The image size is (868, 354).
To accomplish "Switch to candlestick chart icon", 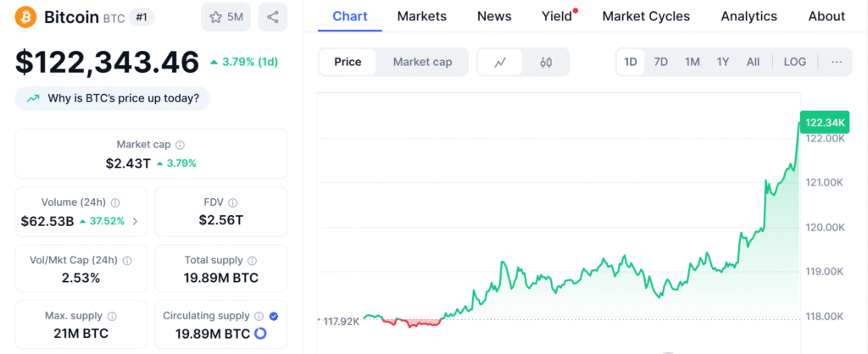I will pyautogui.click(x=546, y=62).
